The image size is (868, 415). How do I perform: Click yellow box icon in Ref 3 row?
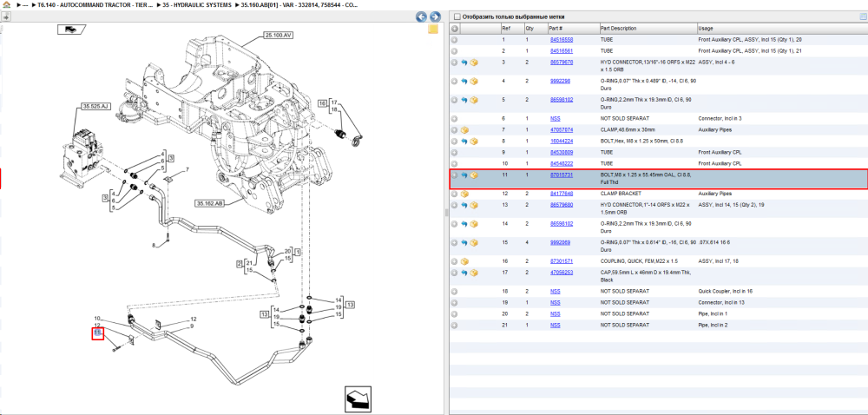[x=474, y=63]
